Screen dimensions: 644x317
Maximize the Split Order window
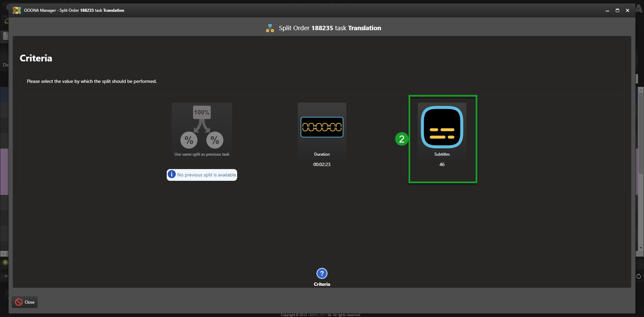pyautogui.click(x=617, y=10)
